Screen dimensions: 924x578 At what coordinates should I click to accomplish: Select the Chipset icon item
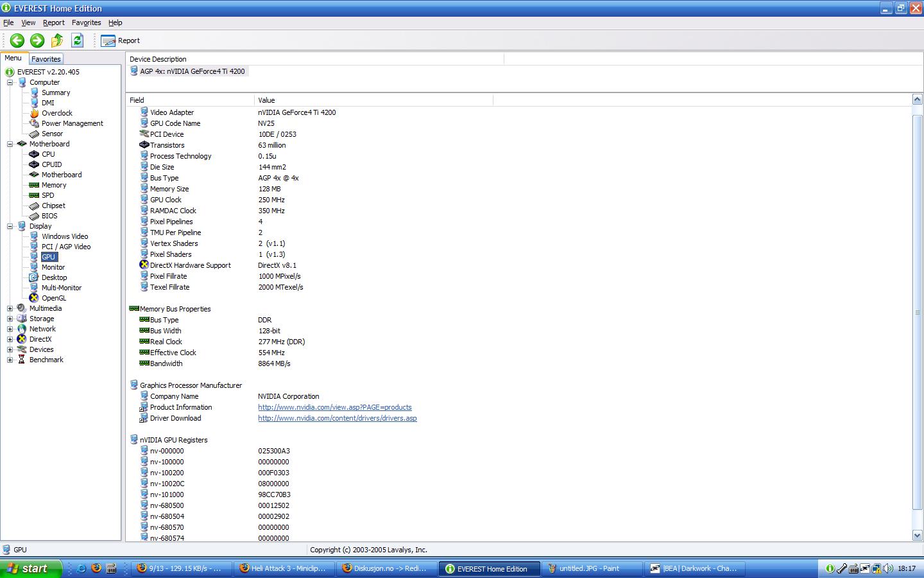tap(35, 206)
